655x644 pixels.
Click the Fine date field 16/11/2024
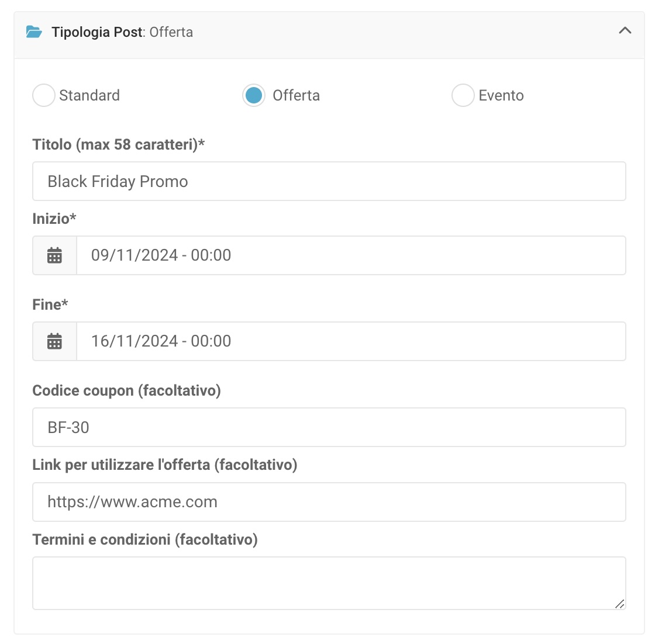point(351,341)
